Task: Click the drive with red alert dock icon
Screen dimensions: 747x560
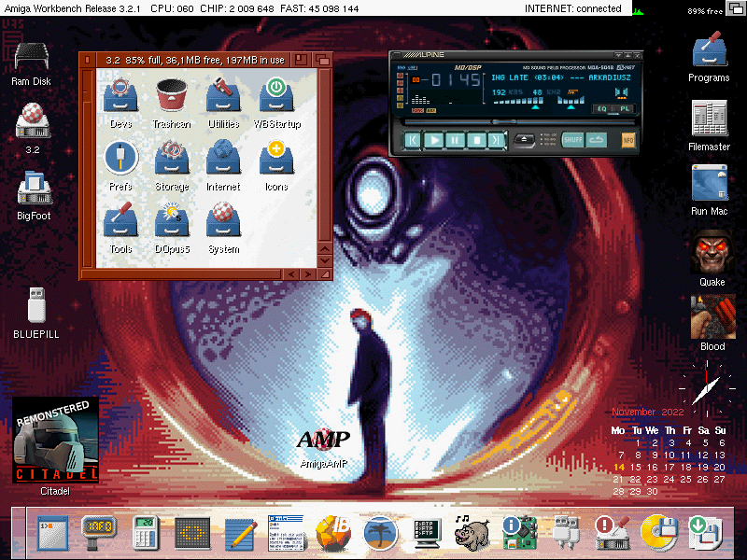Action: [613, 534]
